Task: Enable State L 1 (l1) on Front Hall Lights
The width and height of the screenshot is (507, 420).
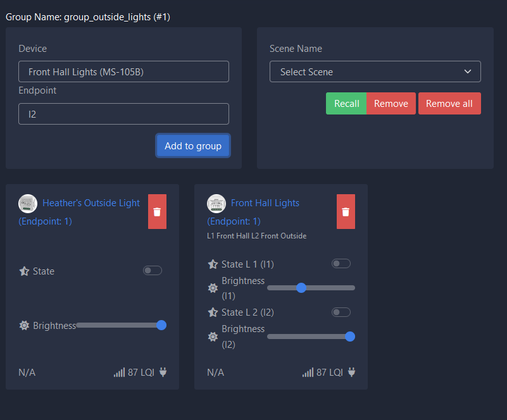Action: tap(341, 263)
